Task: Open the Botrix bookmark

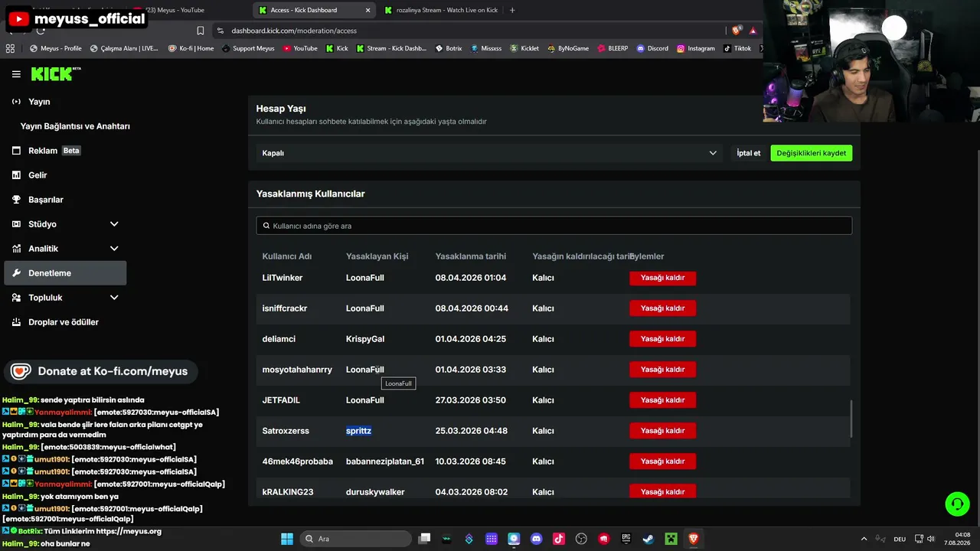Action: point(449,48)
